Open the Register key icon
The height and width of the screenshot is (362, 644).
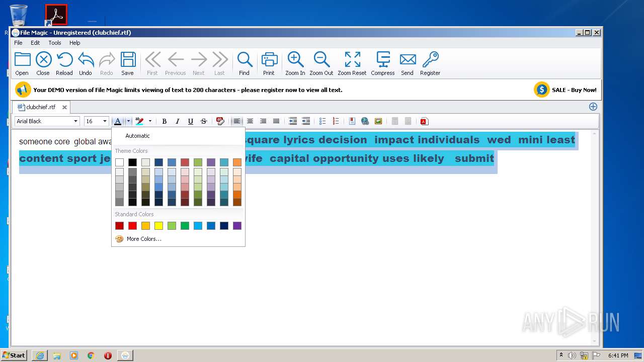point(430,64)
